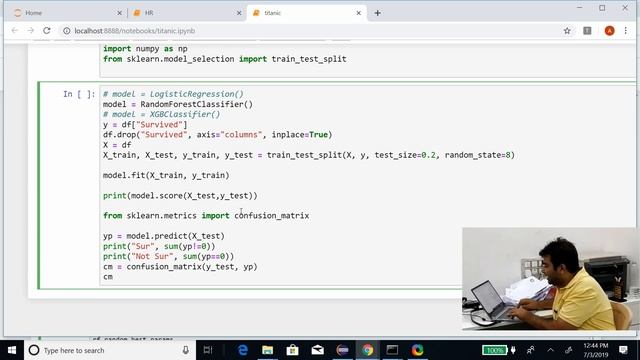This screenshot has width=640, height=360.
Task: Reload the notebook page
Action: pyautogui.click(x=47, y=31)
